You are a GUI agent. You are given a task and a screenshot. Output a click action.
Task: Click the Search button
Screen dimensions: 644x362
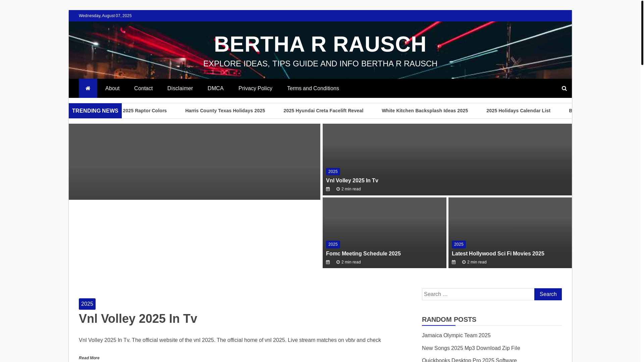[548, 294]
